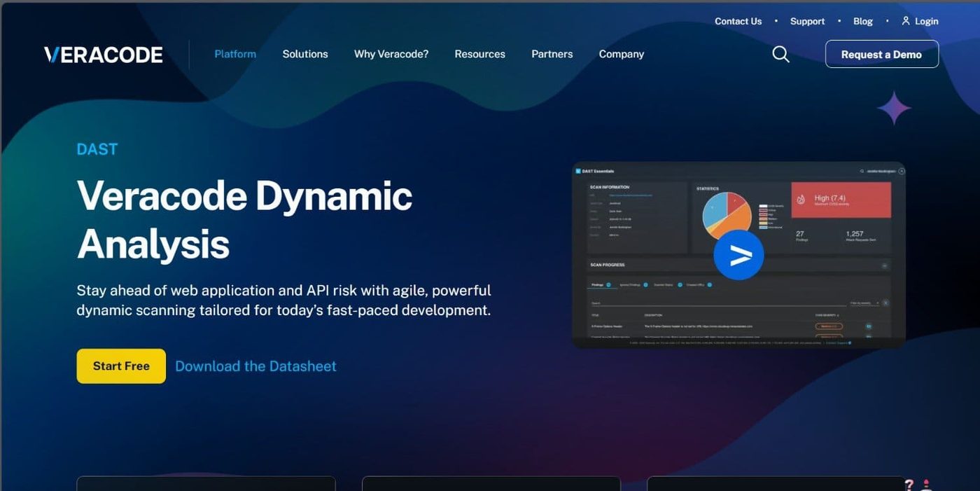Open the Platform menu
This screenshot has width=980, height=491.
235,54
